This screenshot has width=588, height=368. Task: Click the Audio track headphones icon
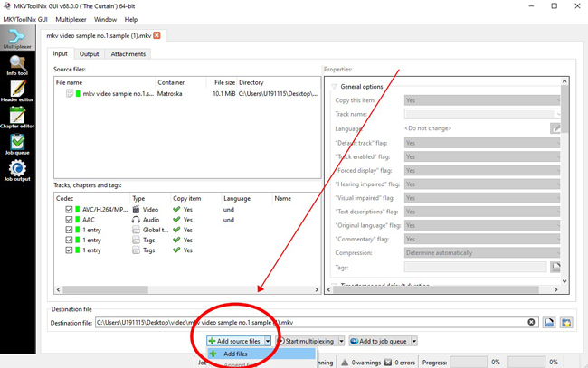pos(136,220)
